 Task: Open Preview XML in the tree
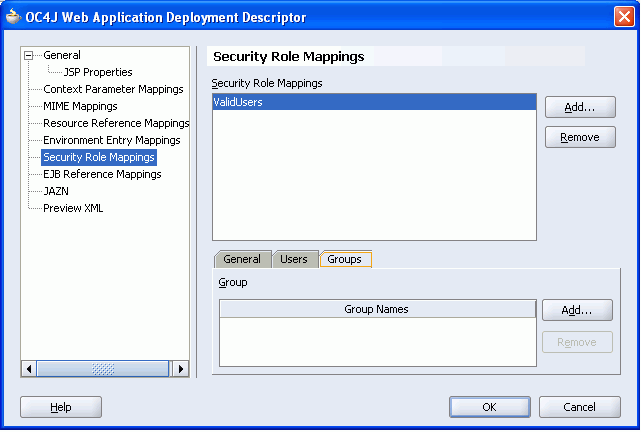pyautogui.click(x=73, y=208)
